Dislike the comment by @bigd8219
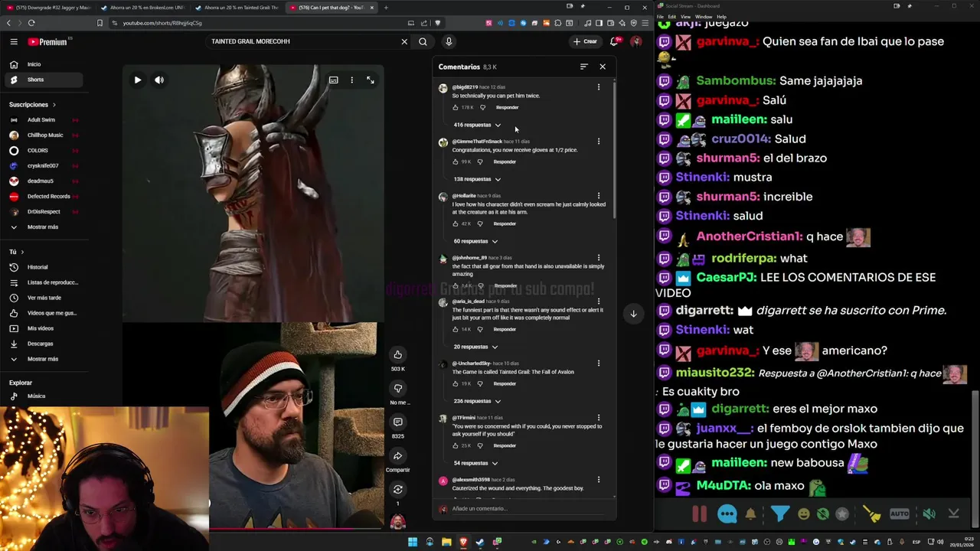 point(482,107)
